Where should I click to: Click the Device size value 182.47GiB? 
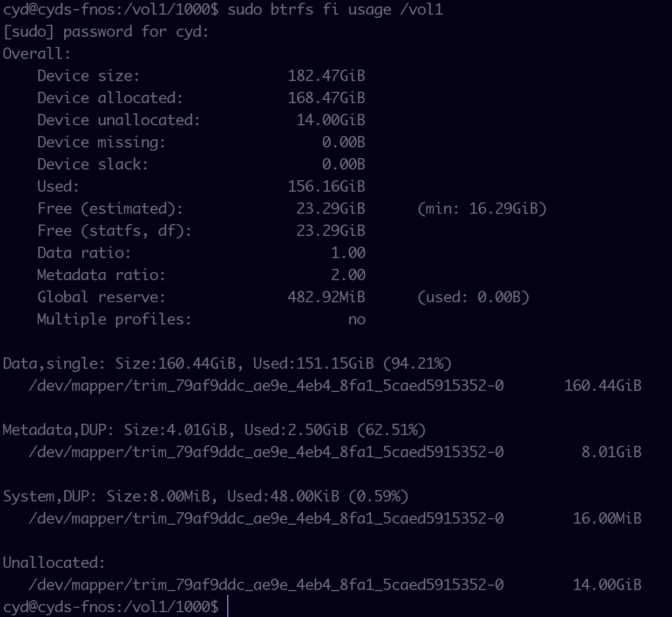point(327,76)
